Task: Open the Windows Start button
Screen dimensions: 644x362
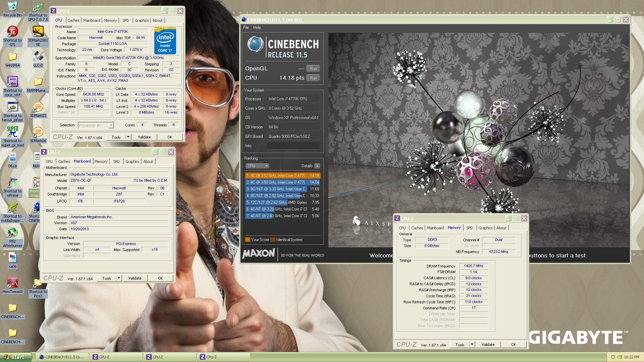Action: tap(16, 357)
